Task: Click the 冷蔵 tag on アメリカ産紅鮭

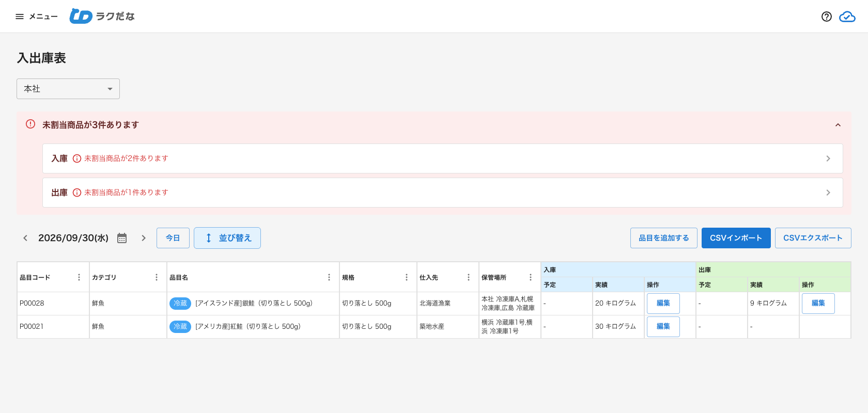Action: coord(180,327)
